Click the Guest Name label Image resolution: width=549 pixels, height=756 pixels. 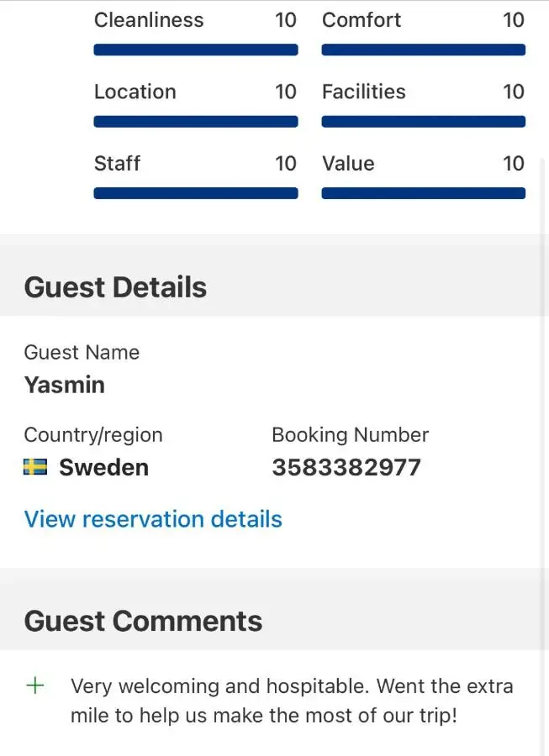pos(82,353)
